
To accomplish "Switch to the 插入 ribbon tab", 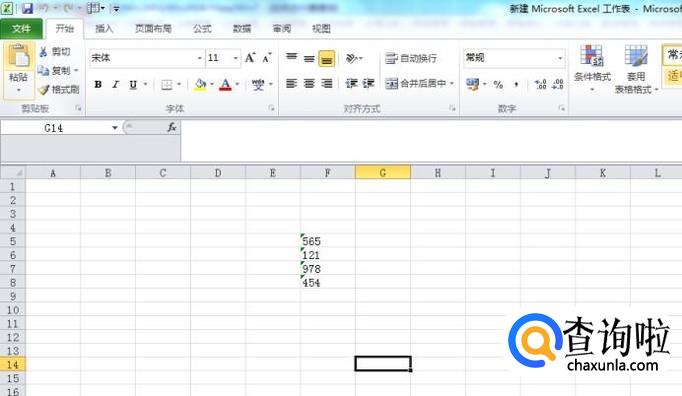I will tap(104, 29).
